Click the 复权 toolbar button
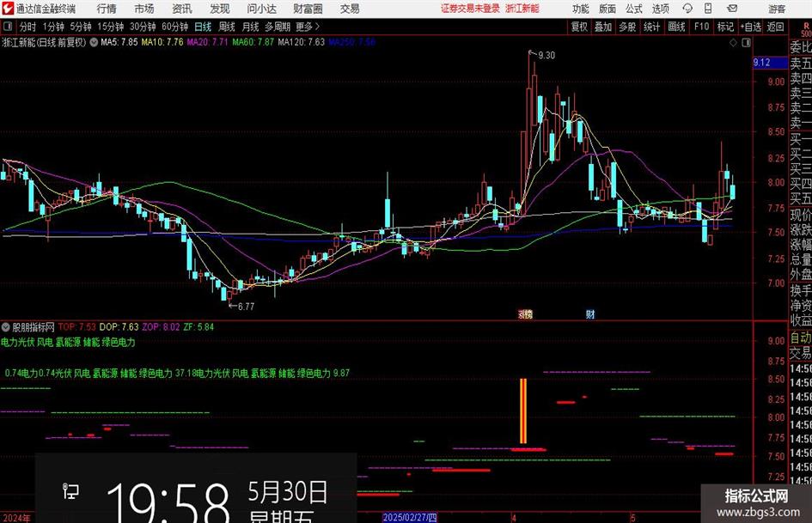This screenshot has width=812, height=523. [x=579, y=27]
